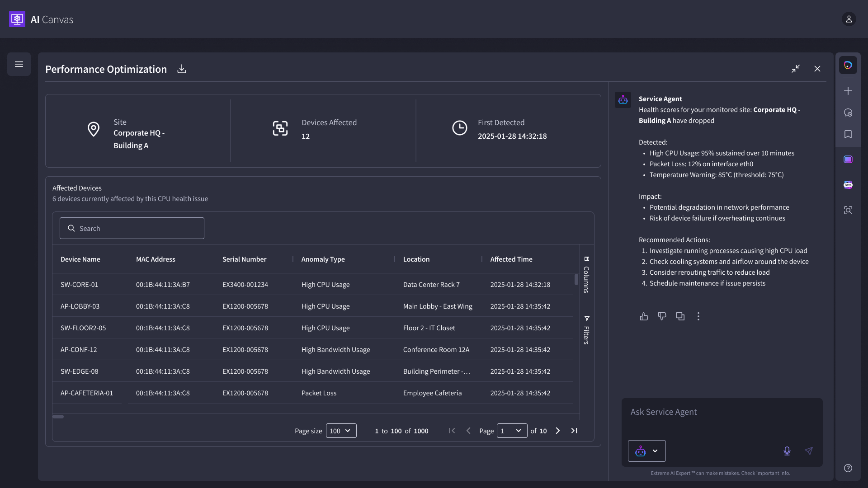The width and height of the screenshot is (868, 488).
Task: Jump to the last table page
Action: [574, 431]
